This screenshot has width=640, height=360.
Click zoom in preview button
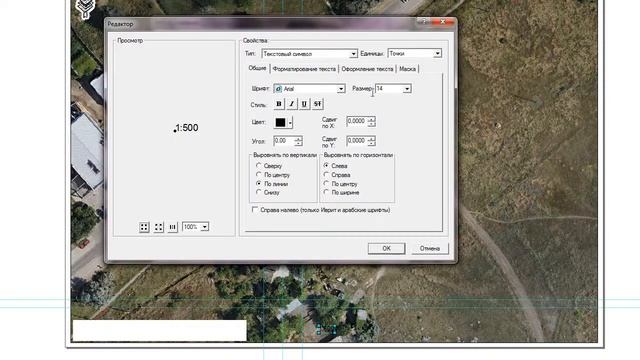point(144,227)
